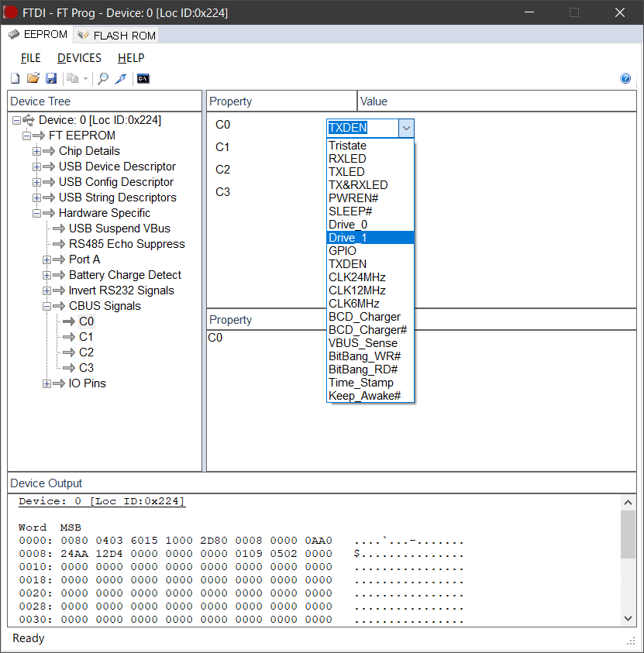
Task: Expand the IO Pins tree node
Action: (x=47, y=383)
